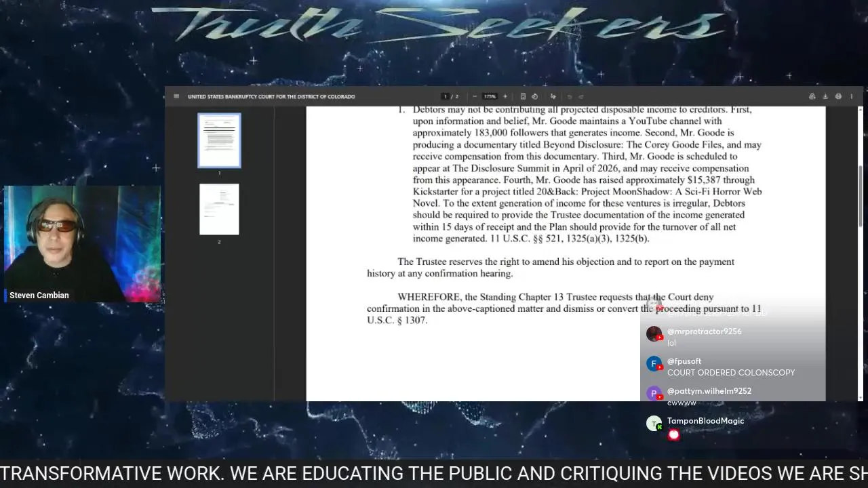The image size is (868, 488).
Task: Click the PDF vertical scrollbar
Action: (x=860, y=195)
